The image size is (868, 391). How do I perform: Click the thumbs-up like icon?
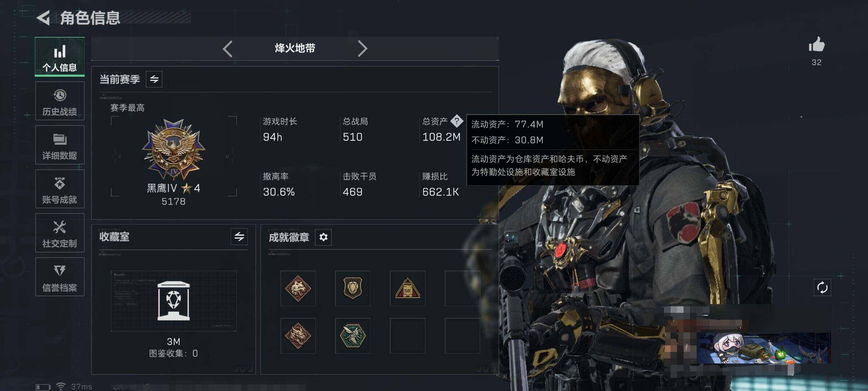coord(816,45)
